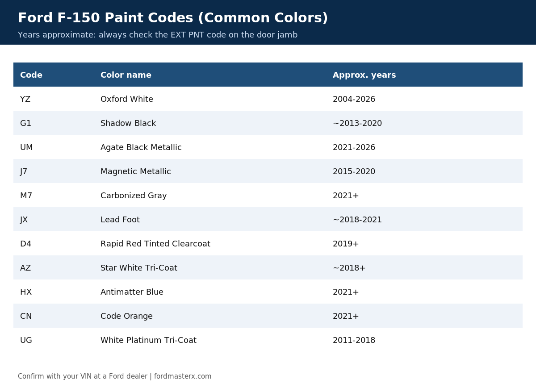Click the 'Years approximate' subtitle text
The width and height of the screenshot is (536, 392).
[158, 35]
